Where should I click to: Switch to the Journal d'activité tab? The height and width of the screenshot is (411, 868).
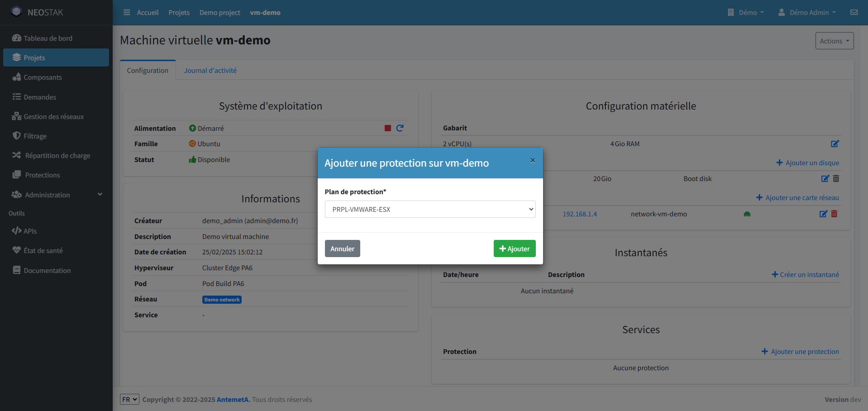coord(210,70)
